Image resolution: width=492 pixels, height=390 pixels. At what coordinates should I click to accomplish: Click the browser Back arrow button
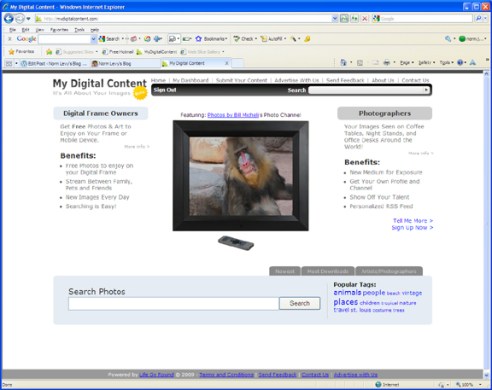coord(9,19)
